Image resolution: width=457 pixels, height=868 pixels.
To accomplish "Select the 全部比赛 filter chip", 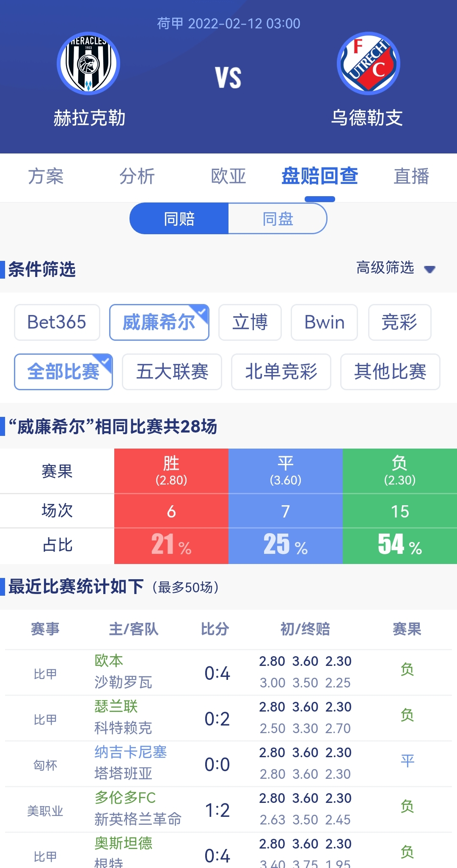I will pyautogui.click(x=63, y=372).
